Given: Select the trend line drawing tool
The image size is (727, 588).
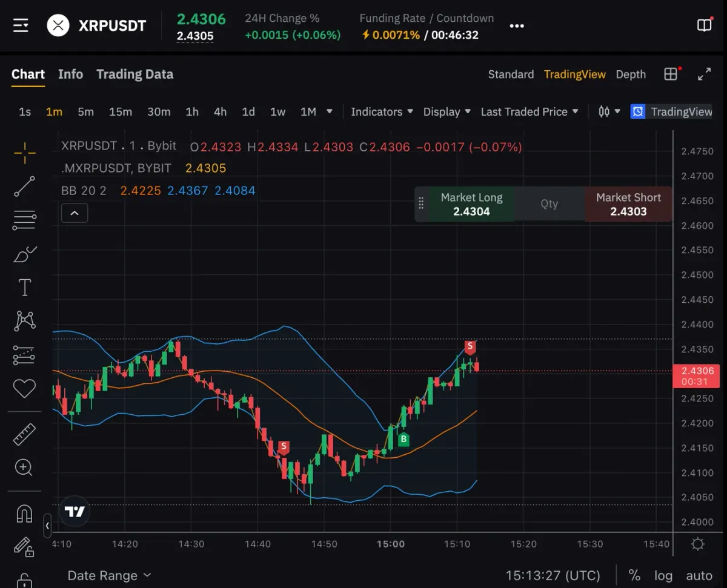Looking at the screenshot, I should [24, 187].
